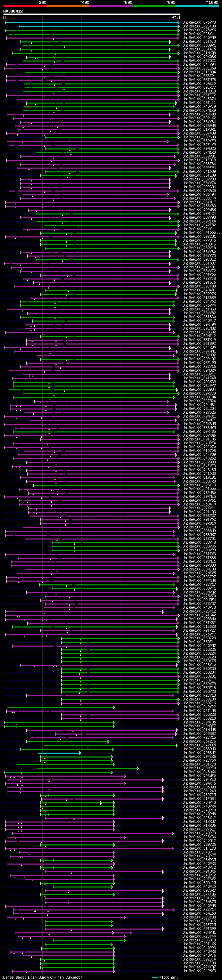Image resolution: width=222 pixels, height=980 pixels.
Task: Open hit UniRef100_Q75VY8
Action: tap(199, 23)
